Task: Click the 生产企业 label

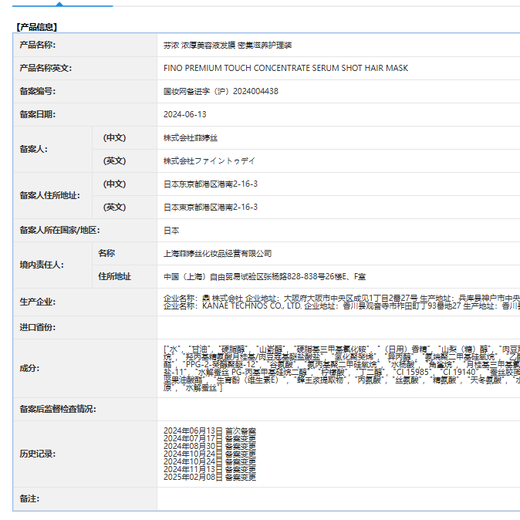Action: pos(38,302)
